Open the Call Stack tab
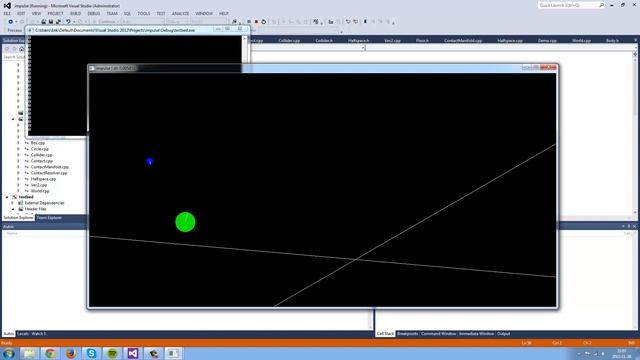Screen dimensions: 640x360 [385, 334]
